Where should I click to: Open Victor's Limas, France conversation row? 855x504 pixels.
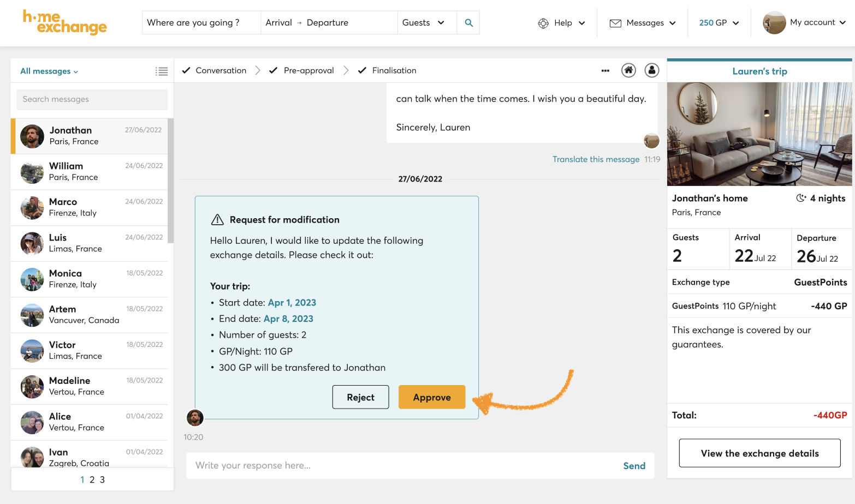click(x=90, y=351)
